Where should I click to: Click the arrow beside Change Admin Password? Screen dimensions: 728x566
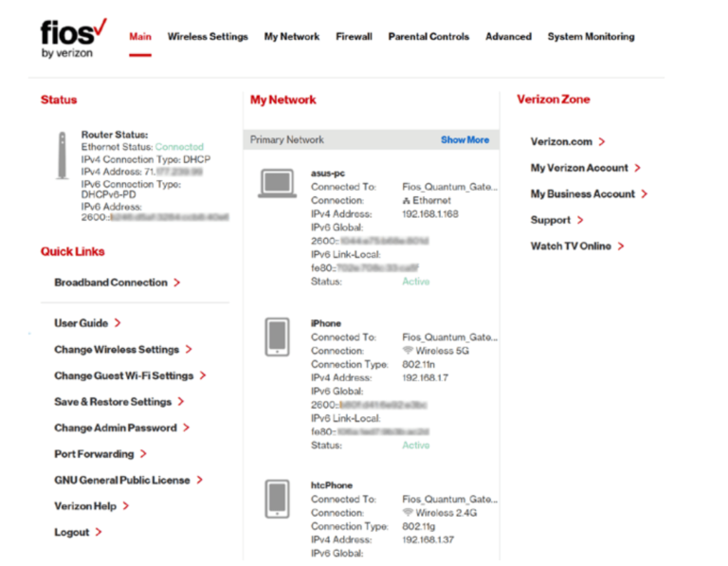pyautogui.click(x=186, y=428)
